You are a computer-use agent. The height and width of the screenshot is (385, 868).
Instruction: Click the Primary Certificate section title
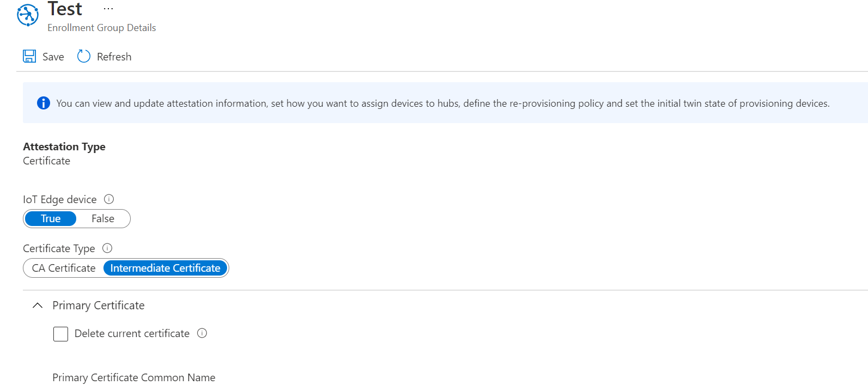(x=98, y=305)
